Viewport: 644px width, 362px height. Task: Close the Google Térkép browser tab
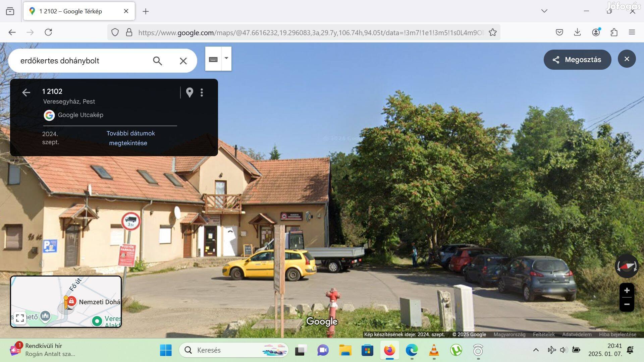pyautogui.click(x=126, y=11)
